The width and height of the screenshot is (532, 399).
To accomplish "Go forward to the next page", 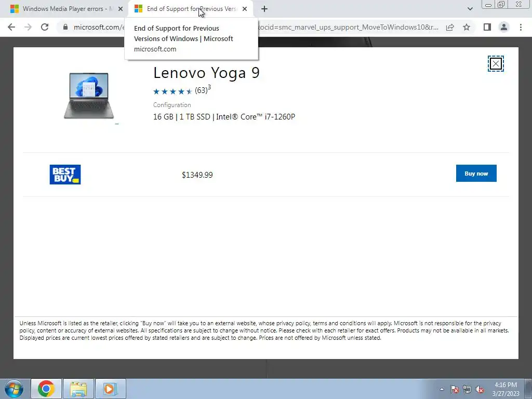I will click(x=28, y=27).
